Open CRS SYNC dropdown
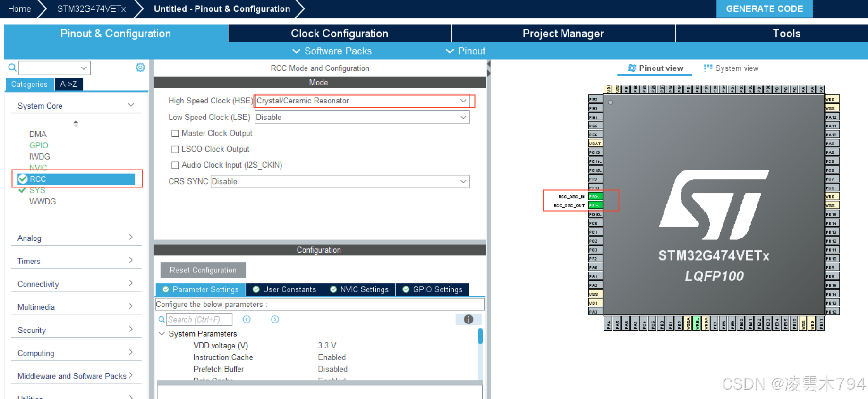This screenshot has height=399, width=868. tap(340, 181)
